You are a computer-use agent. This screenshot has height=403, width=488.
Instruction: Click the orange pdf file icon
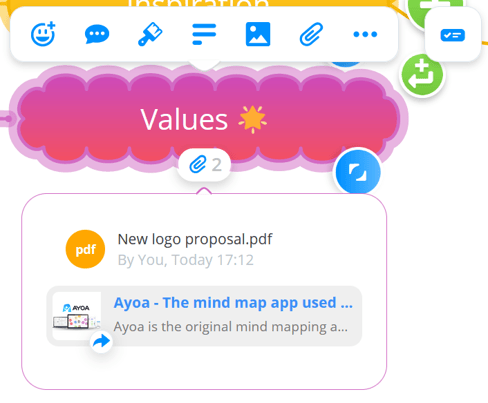click(x=85, y=249)
